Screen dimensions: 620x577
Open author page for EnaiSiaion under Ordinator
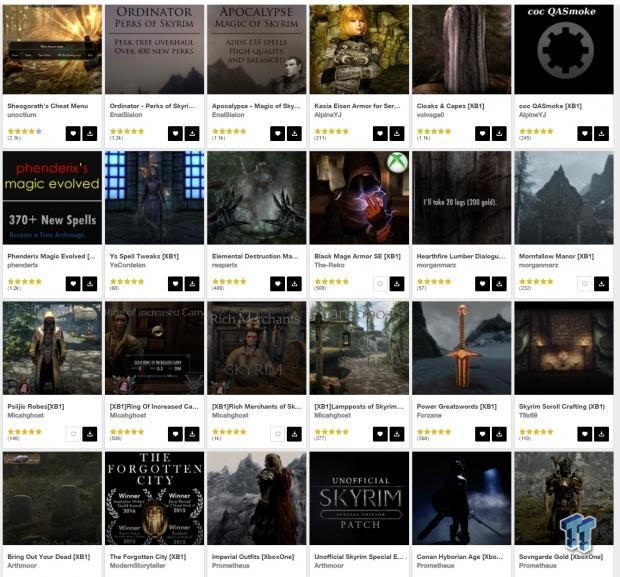pos(126,115)
